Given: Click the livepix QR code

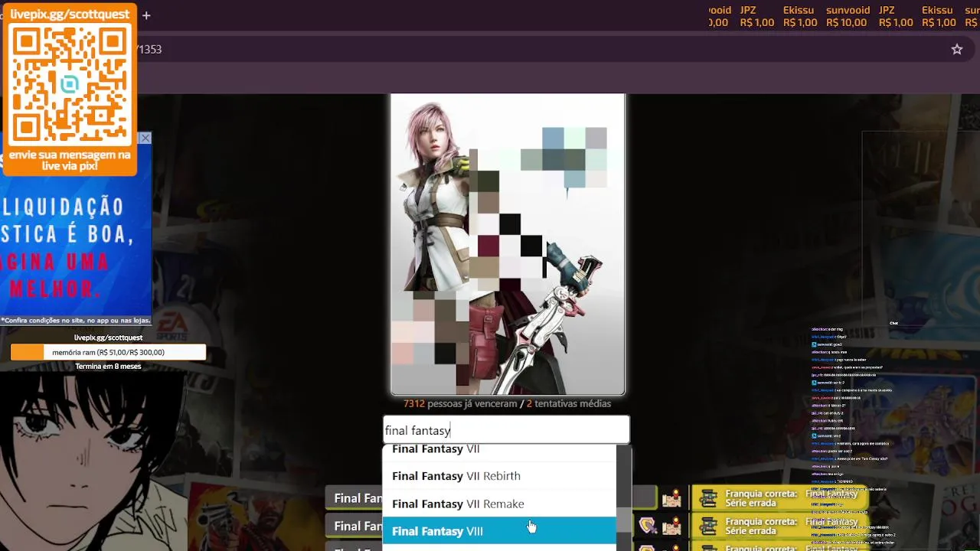Looking at the screenshot, I should 70,84.
